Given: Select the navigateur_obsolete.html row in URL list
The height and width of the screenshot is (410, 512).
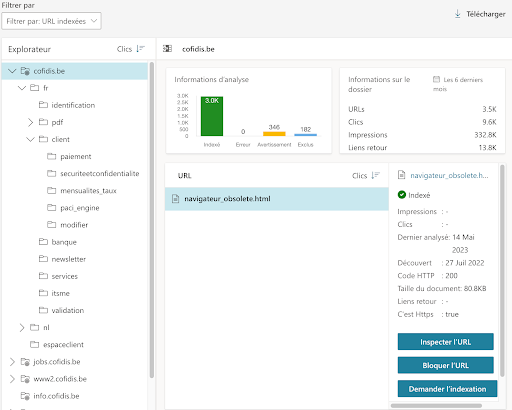Looking at the screenshot, I should click(x=277, y=199).
